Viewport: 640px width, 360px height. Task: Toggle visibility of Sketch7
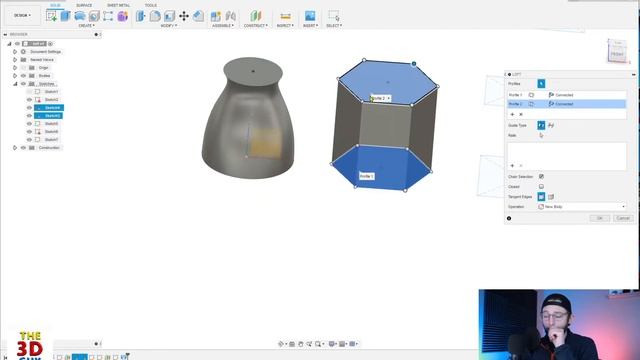pyautogui.click(x=29, y=140)
